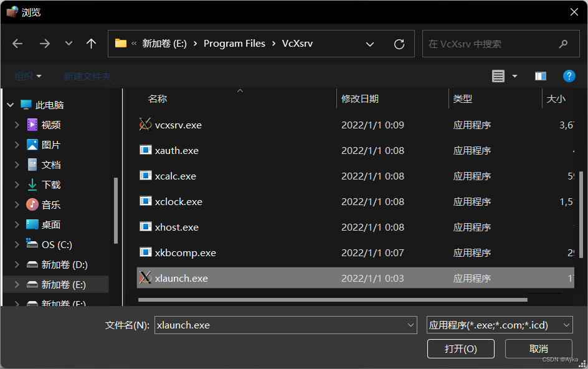The width and height of the screenshot is (588, 369).
Task: Open 图片 folder in sidebar
Action: pos(51,145)
